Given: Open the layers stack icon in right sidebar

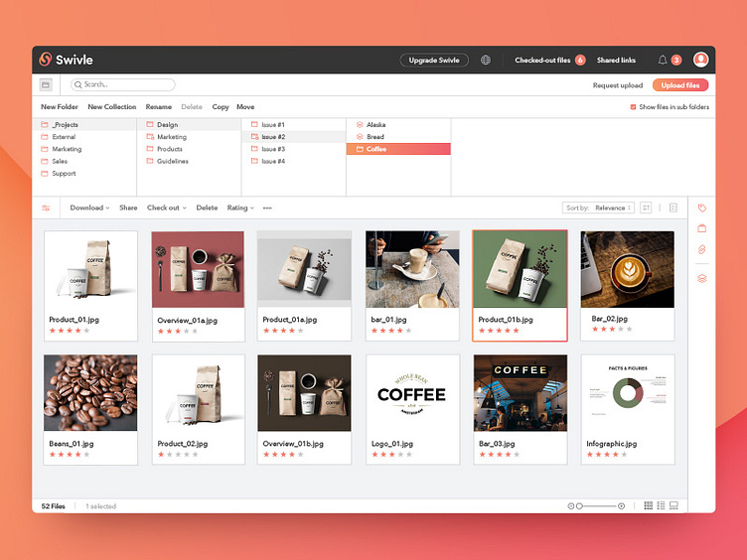Looking at the screenshot, I should coord(701,279).
